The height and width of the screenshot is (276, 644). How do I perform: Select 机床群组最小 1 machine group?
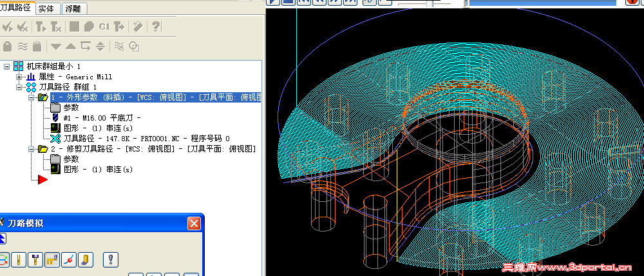click(x=54, y=66)
